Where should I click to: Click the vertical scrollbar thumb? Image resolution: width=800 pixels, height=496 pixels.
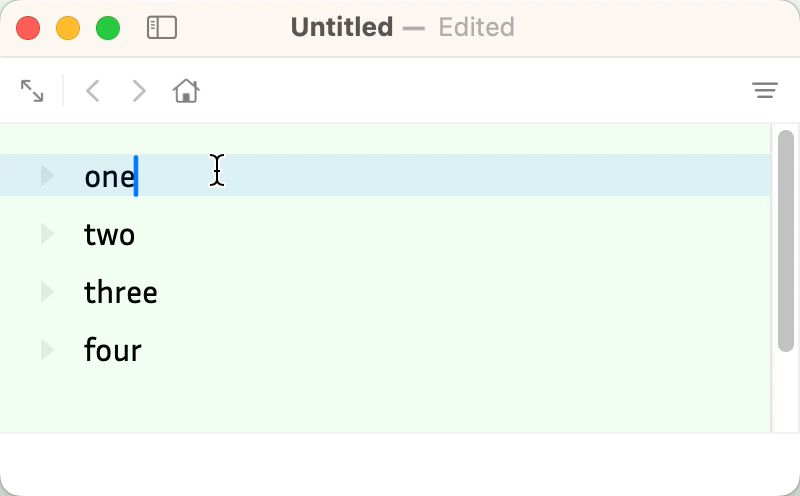click(x=786, y=240)
